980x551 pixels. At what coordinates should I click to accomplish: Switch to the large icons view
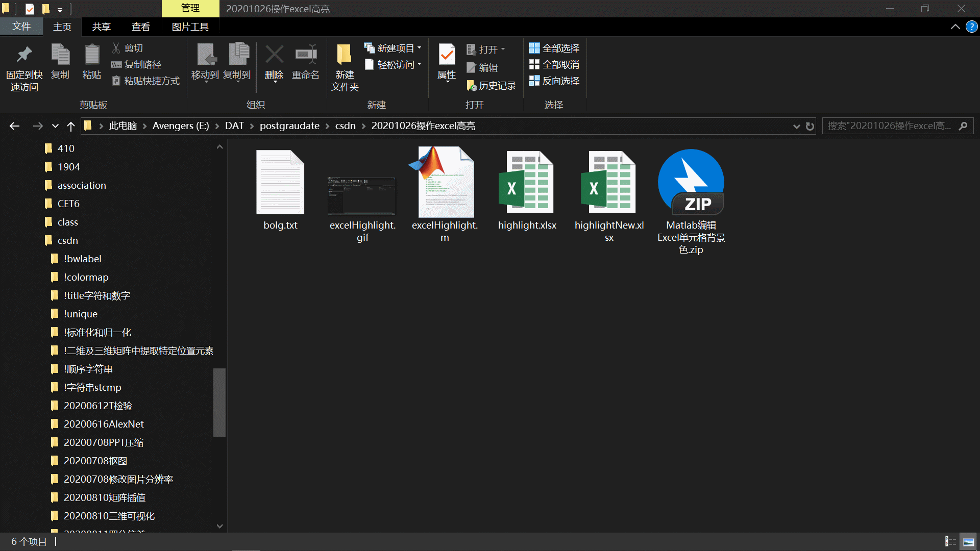(x=968, y=541)
